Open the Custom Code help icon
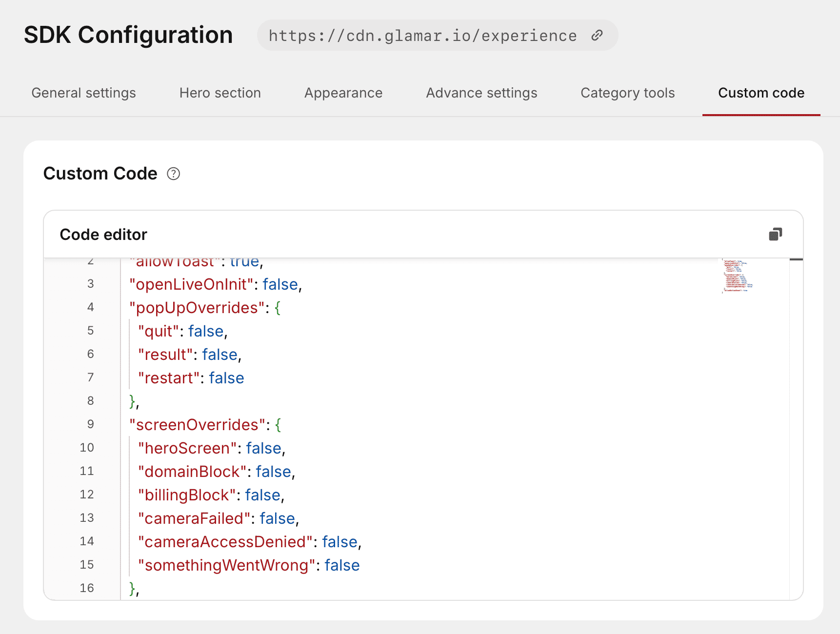The width and height of the screenshot is (840, 634). click(173, 174)
